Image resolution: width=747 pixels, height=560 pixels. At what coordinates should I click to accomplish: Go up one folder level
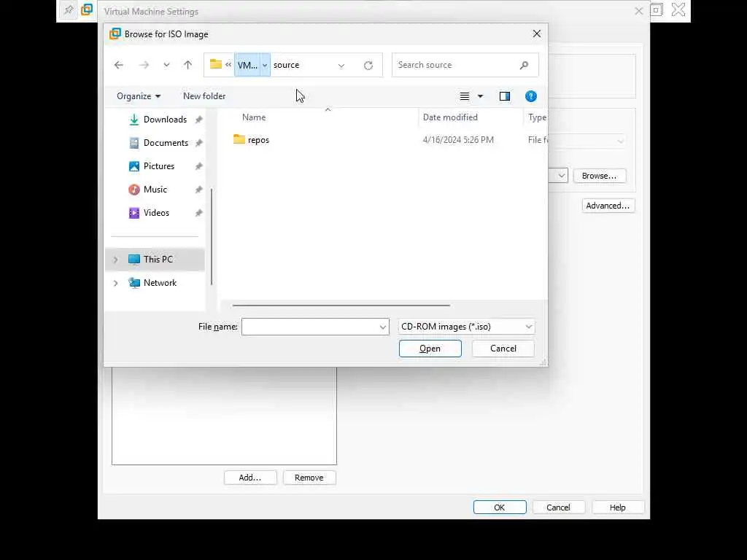pos(187,65)
